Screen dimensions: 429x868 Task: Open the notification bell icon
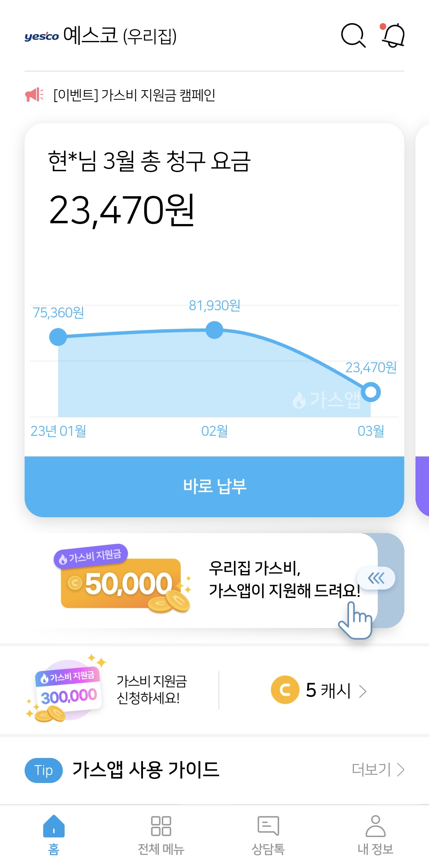(393, 35)
